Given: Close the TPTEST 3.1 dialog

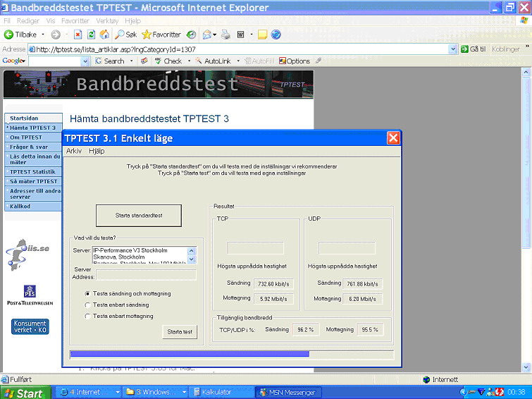Looking at the screenshot, I should click(393, 138).
